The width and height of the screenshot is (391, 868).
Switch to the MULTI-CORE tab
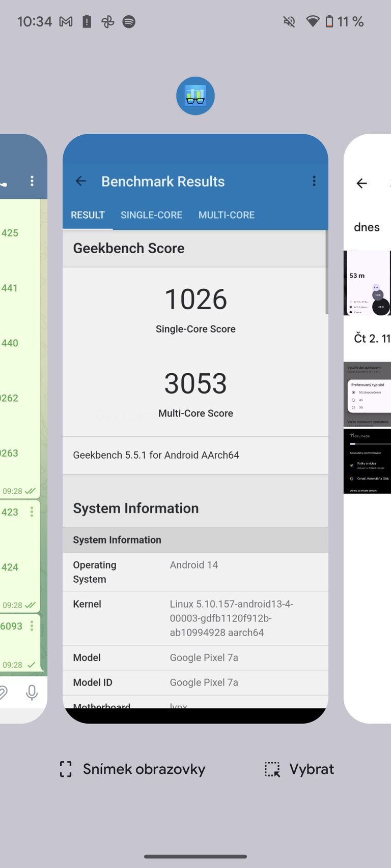(227, 215)
